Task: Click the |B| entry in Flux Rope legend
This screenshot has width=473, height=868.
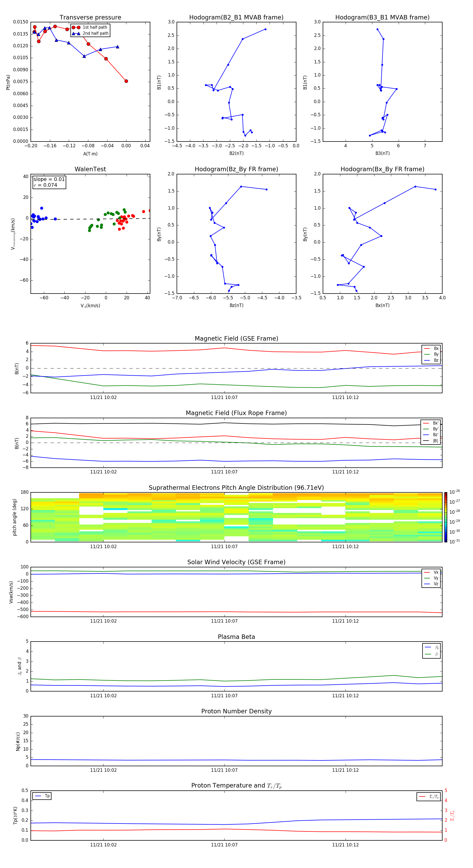Action: [x=431, y=441]
